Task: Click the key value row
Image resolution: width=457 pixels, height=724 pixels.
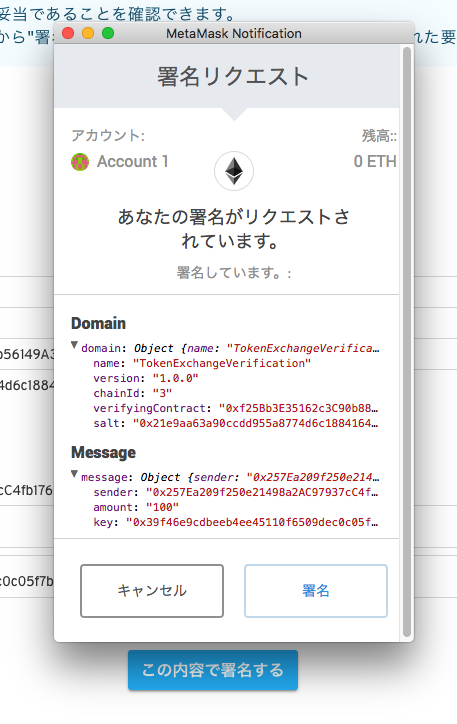Action: (x=235, y=522)
